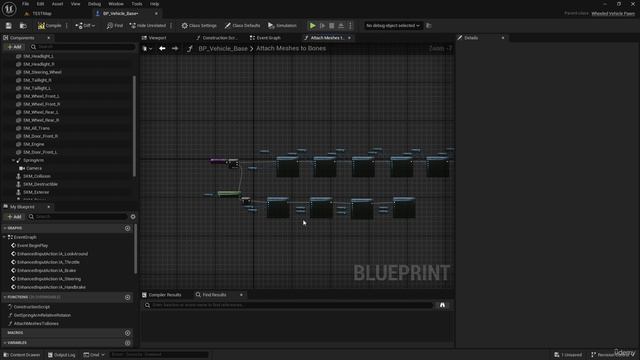Add a new macro with the plus icon

pyautogui.click(x=127, y=333)
